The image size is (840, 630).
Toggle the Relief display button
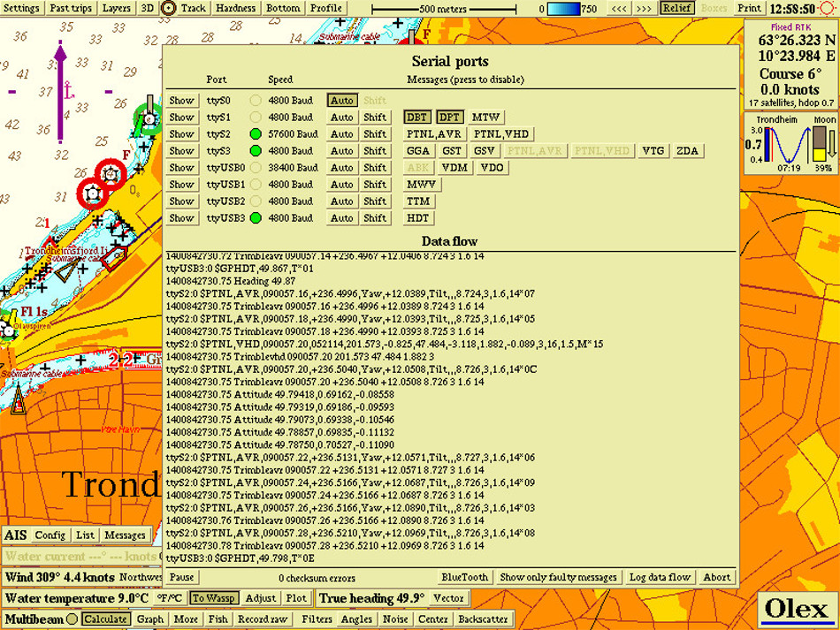[676, 8]
